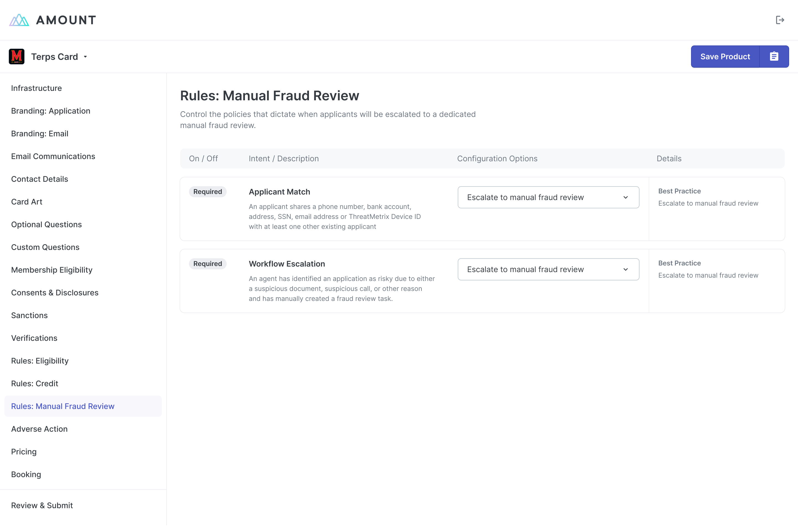Navigate to Adverse Action section
The height and width of the screenshot is (532, 798).
coord(39,429)
